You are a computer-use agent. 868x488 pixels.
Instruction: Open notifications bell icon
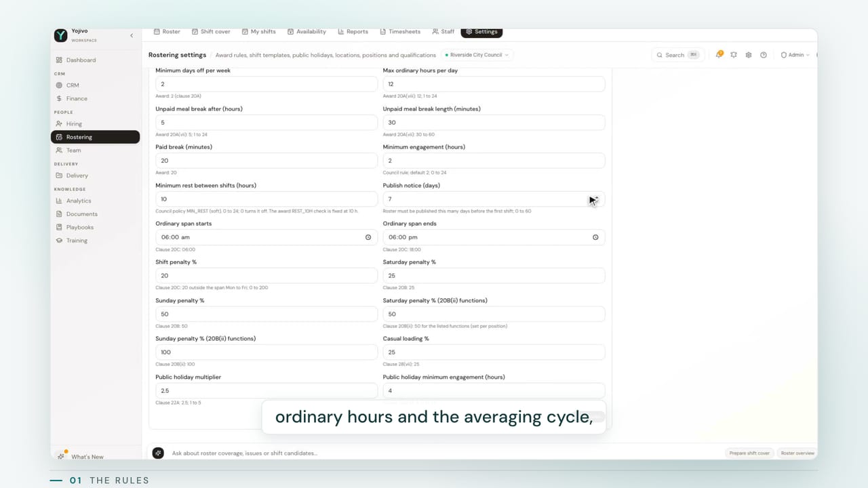click(719, 55)
